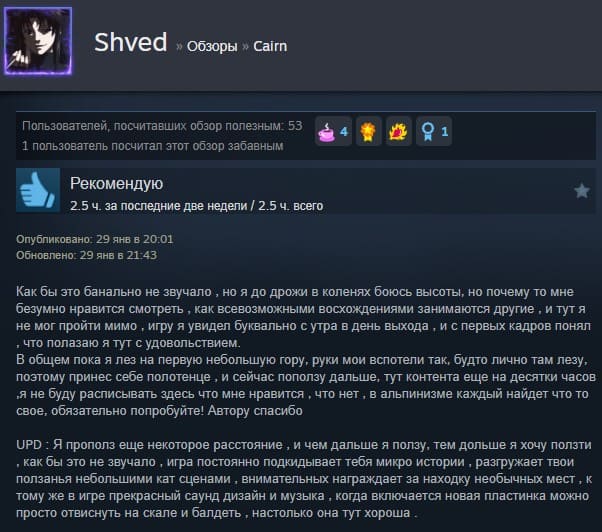Click the Обновлено 29 янв в 21:43 line
The image size is (602, 532).
pyautogui.click(x=86, y=255)
